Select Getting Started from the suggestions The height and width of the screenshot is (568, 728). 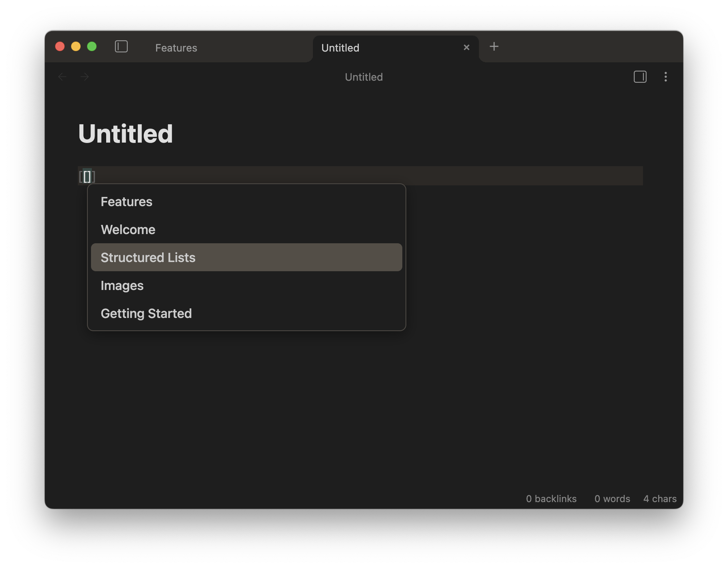click(x=146, y=314)
